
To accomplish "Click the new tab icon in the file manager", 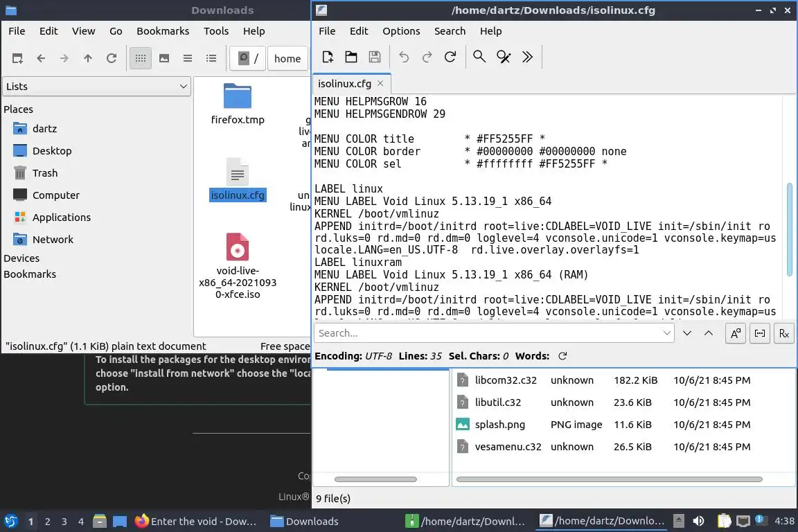I will click(x=17, y=58).
